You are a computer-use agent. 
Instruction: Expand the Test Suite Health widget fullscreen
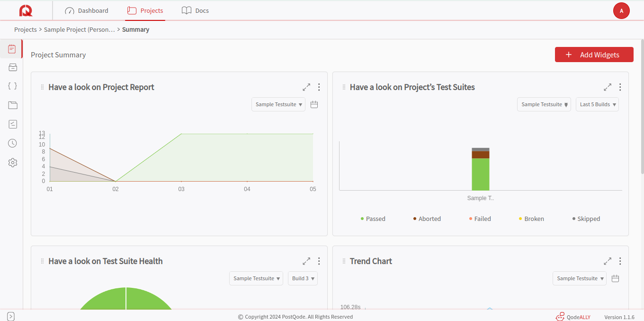[306, 261]
